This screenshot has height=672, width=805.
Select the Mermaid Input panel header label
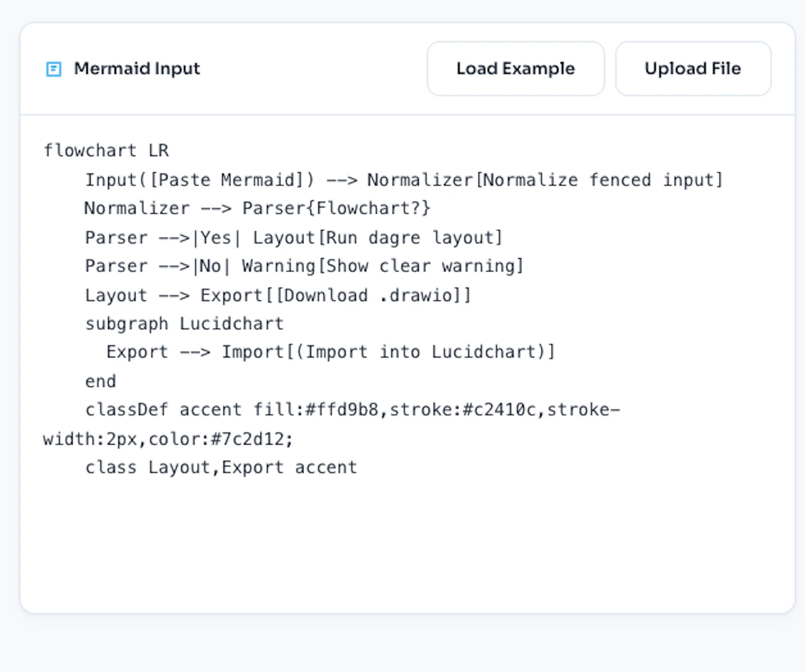(137, 68)
